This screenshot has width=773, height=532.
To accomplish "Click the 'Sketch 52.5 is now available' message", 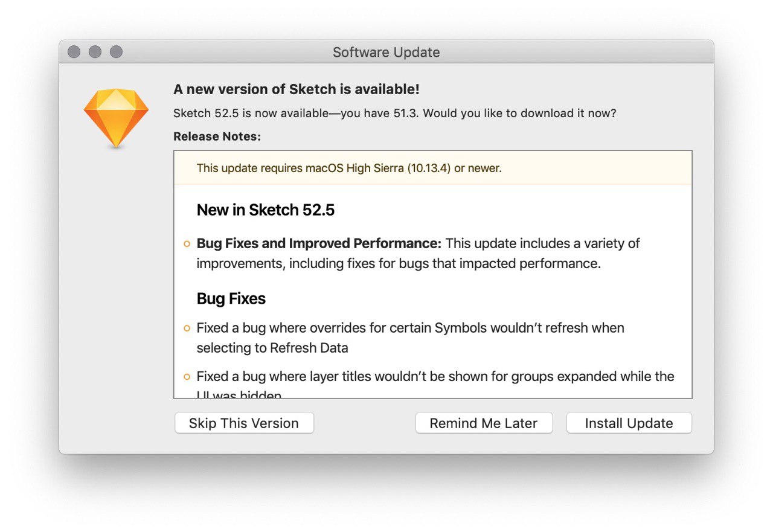I will pyautogui.click(x=395, y=113).
